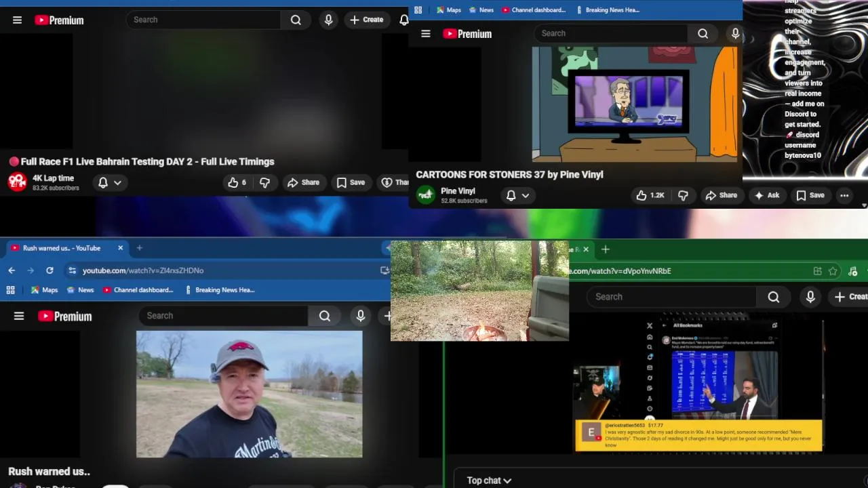The width and height of the screenshot is (868, 488).
Task: Open a new tab in the Rush warned us window
Action: [140, 248]
